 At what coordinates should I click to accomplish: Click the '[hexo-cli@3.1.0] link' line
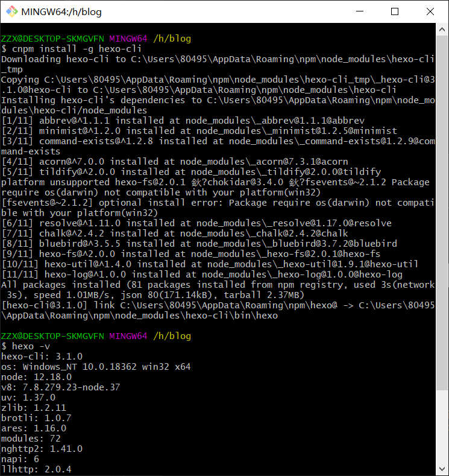[x=218, y=311]
